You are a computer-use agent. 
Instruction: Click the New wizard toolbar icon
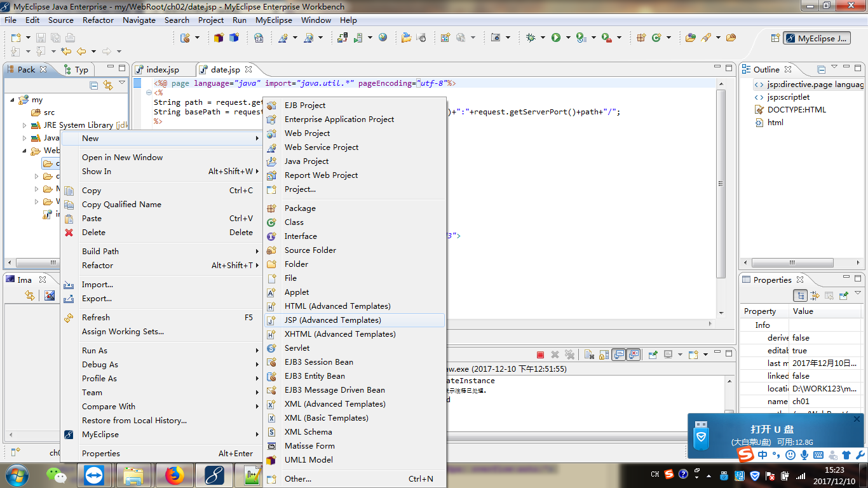pos(16,38)
